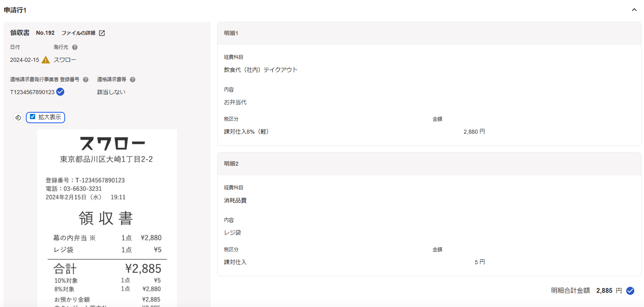Image resolution: width=644 pixels, height=307 pixels.
Task: Select the 明細1 header
Action: point(231,33)
